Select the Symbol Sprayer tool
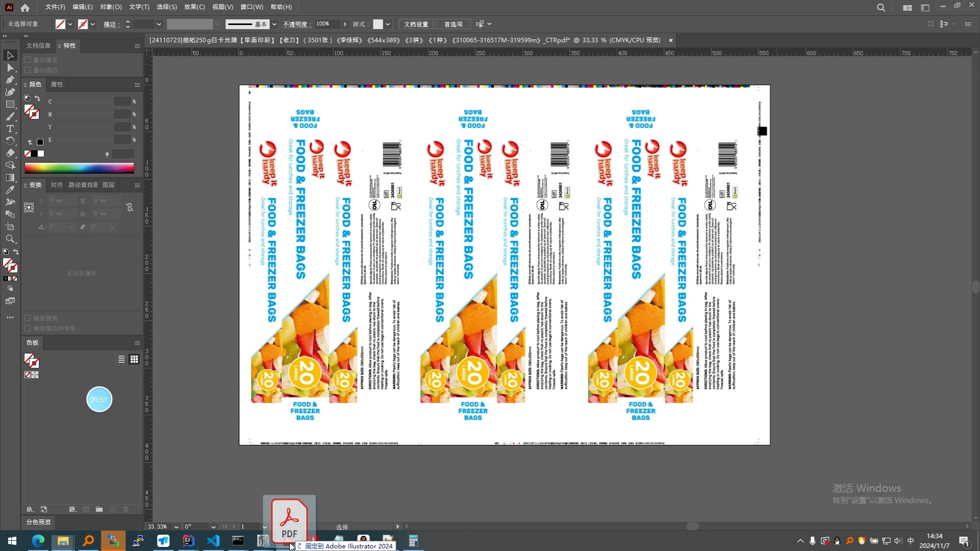Image resolution: width=980 pixels, height=551 pixels. (x=10, y=202)
